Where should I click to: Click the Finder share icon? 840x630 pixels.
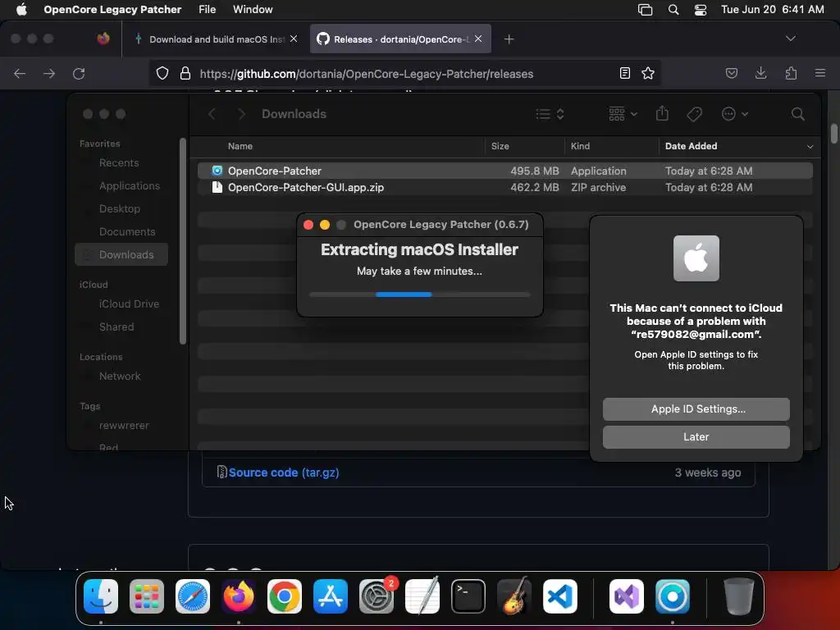(x=662, y=113)
